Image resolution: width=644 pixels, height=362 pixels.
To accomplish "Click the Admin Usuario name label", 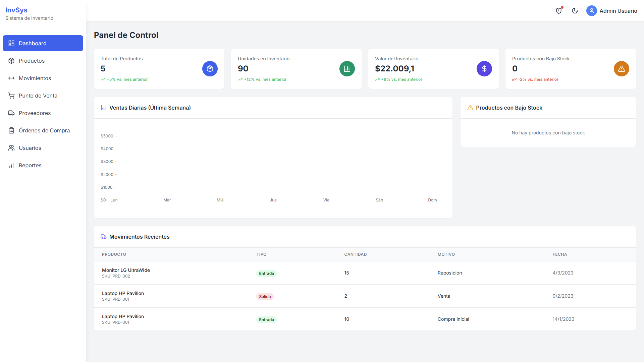I will pyautogui.click(x=618, y=11).
